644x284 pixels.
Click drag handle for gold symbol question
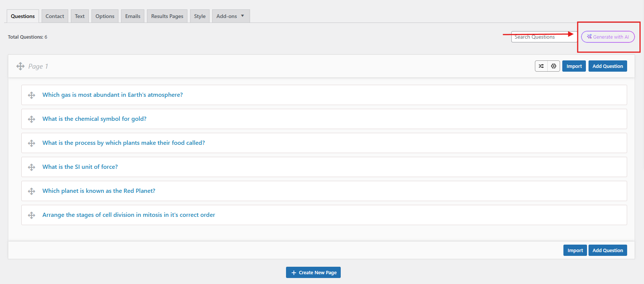[x=31, y=119]
